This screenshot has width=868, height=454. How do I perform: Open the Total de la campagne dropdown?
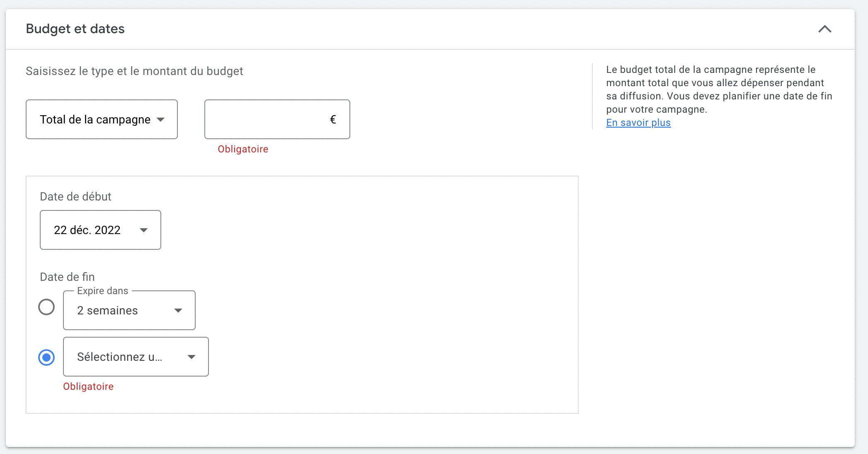102,119
